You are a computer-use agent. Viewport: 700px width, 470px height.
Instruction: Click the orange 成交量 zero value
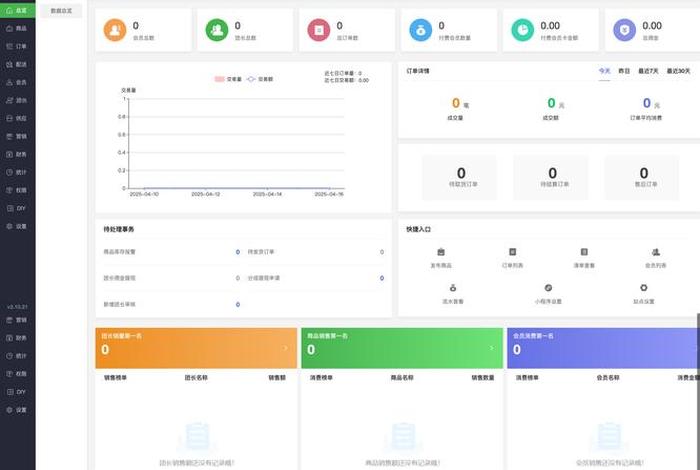point(455,103)
